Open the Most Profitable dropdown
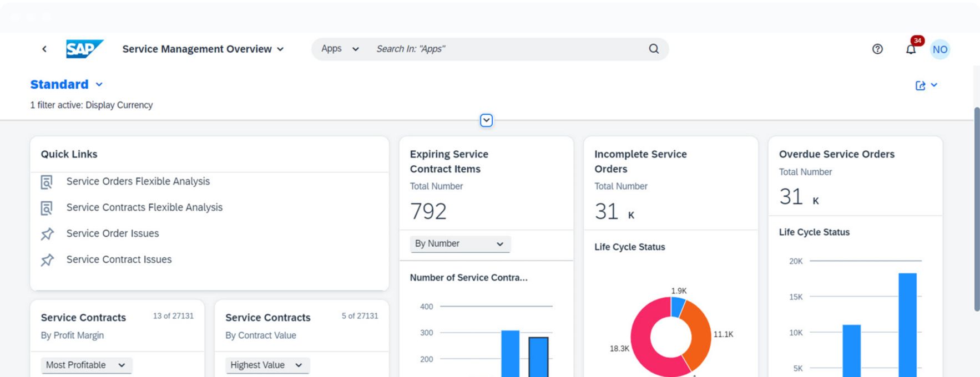This screenshot has width=980, height=377. point(86,365)
